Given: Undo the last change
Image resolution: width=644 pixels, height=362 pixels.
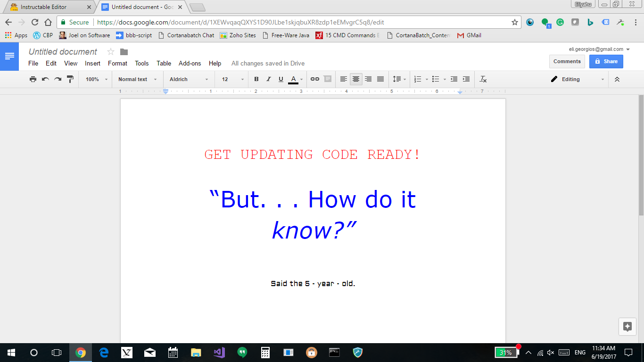Looking at the screenshot, I should 45,79.
